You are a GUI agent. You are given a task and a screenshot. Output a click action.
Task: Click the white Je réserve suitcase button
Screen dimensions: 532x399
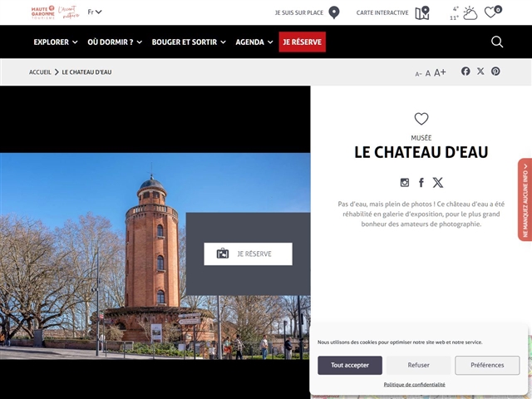[x=248, y=254]
